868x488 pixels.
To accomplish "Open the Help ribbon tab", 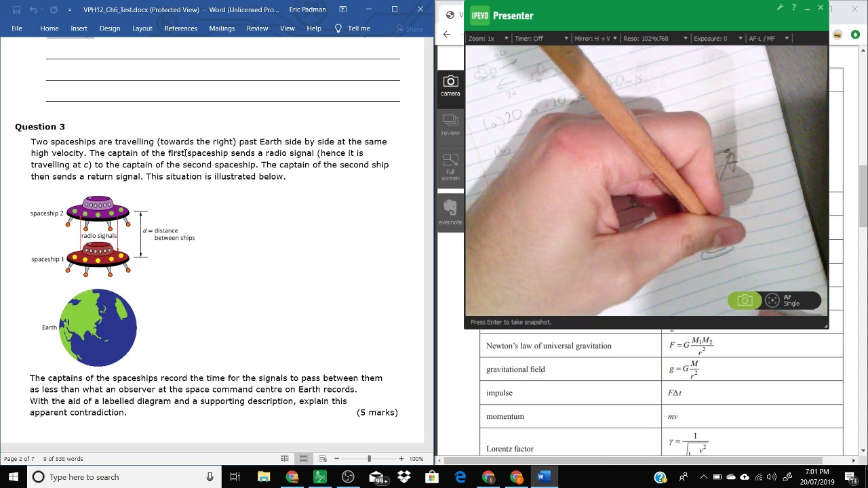I will 314,28.
